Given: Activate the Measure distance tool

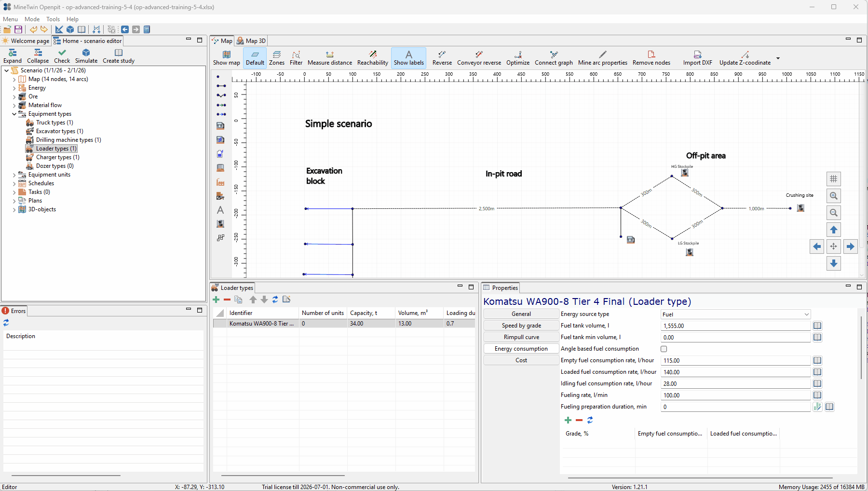Looking at the screenshot, I should coord(330,58).
